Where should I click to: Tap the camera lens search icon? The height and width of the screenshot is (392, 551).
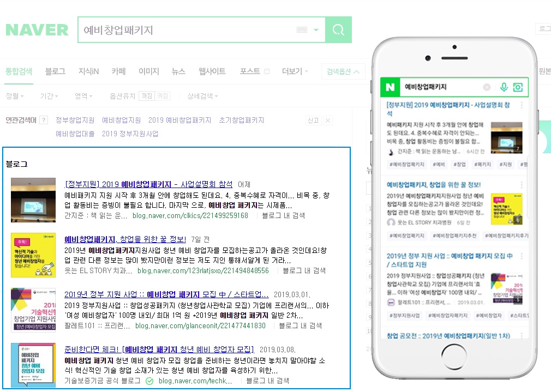(x=518, y=87)
